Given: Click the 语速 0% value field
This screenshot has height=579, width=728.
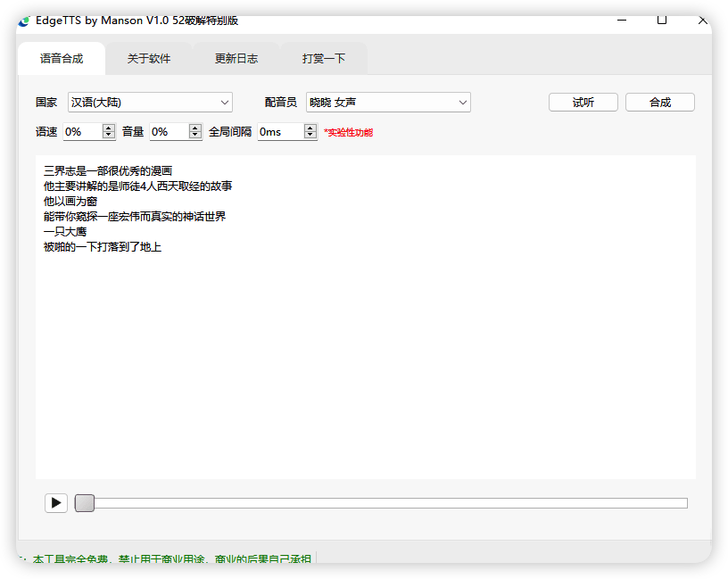Looking at the screenshot, I should click(x=83, y=132).
